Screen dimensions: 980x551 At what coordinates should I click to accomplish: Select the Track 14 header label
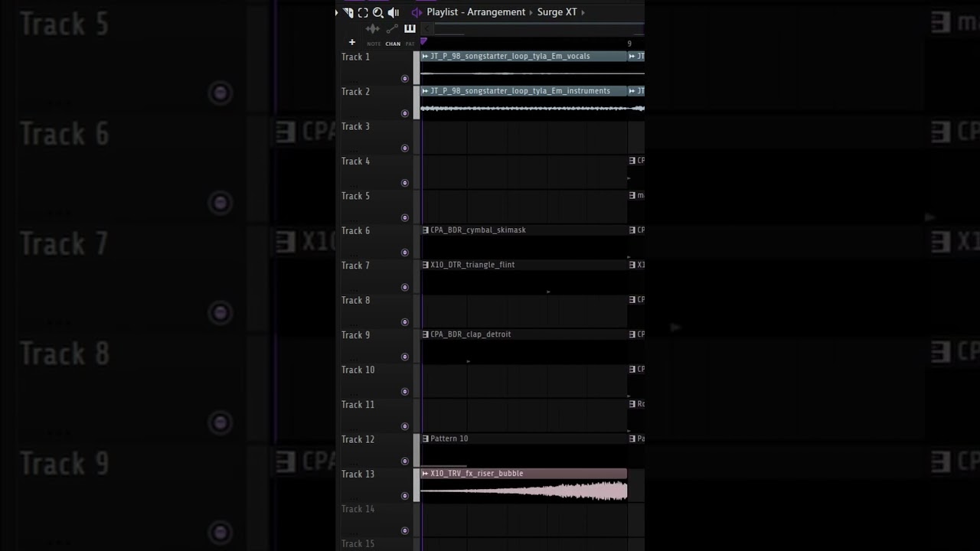coord(358,509)
